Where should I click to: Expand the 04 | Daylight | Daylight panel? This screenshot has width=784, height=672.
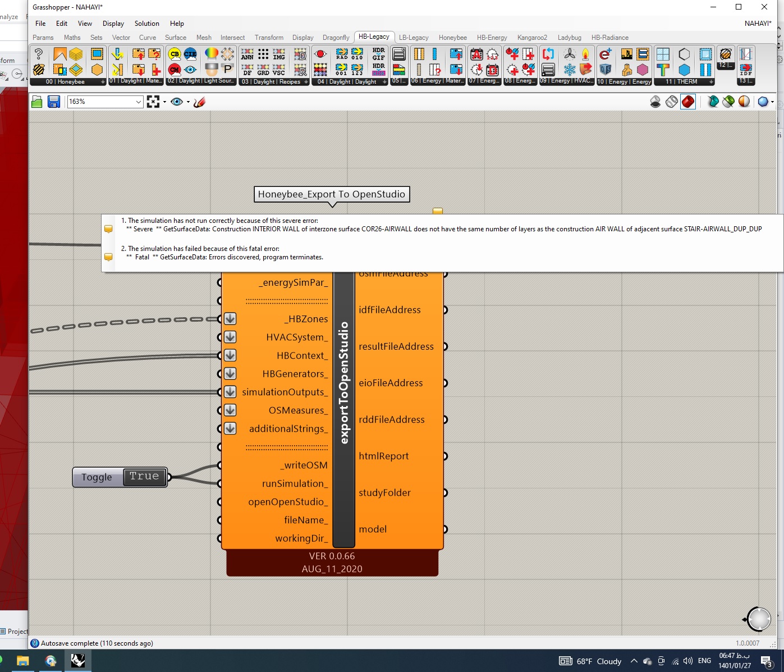384,82
